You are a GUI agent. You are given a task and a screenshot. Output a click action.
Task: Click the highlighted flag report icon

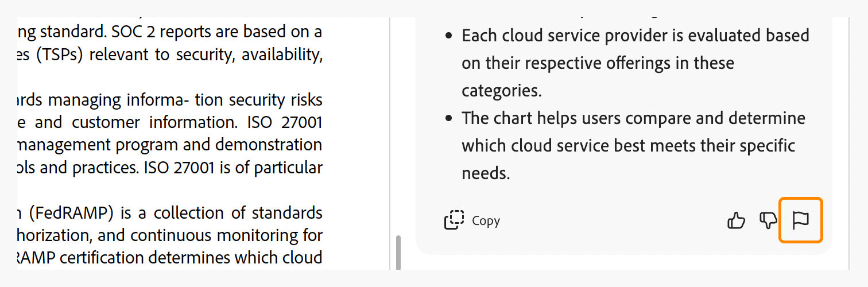(800, 220)
